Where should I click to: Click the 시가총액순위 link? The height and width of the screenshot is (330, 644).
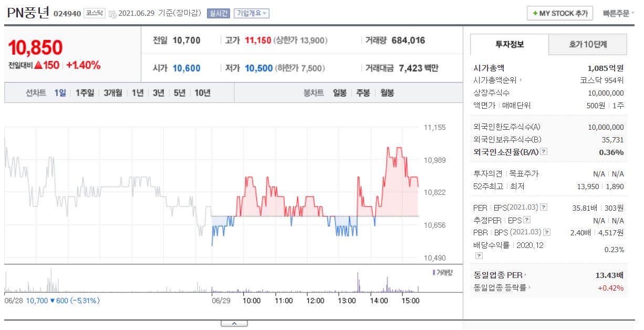tap(495, 80)
